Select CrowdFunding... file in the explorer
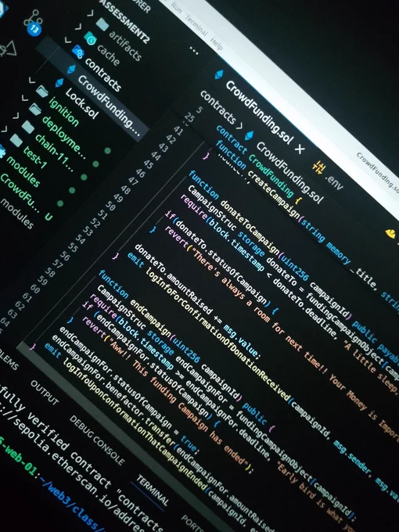The height and width of the screenshot is (532, 399). pyautogui.click(x=110, y=106)
